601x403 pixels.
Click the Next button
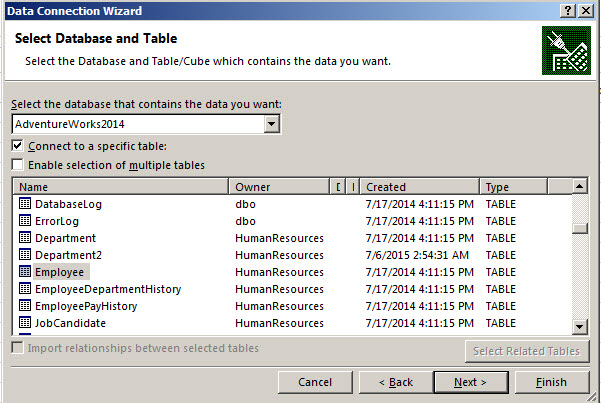[469, 382]
